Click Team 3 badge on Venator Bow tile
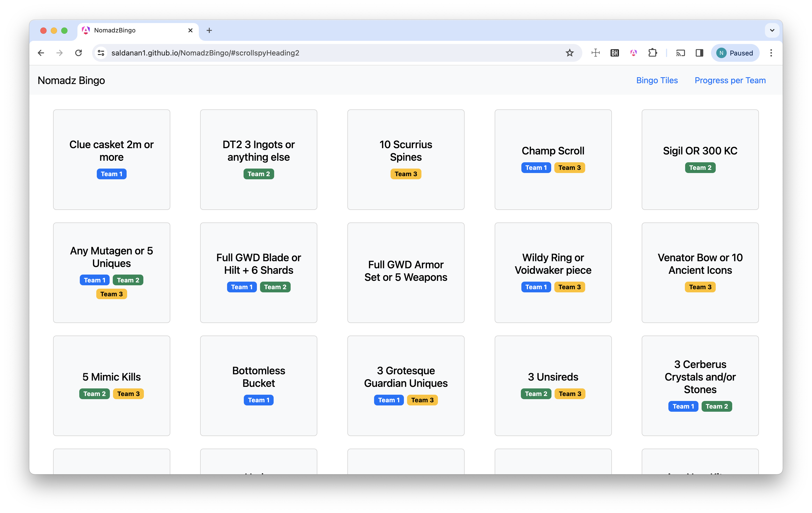 coord(700,287)
